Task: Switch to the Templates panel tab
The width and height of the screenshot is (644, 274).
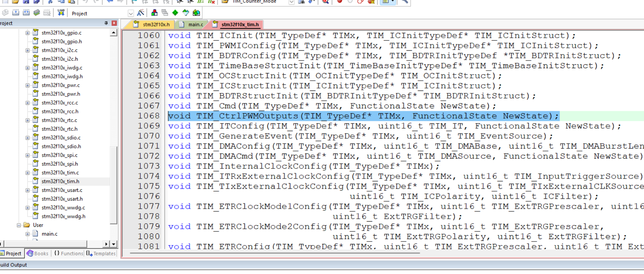Action: [x=101, y=253]
